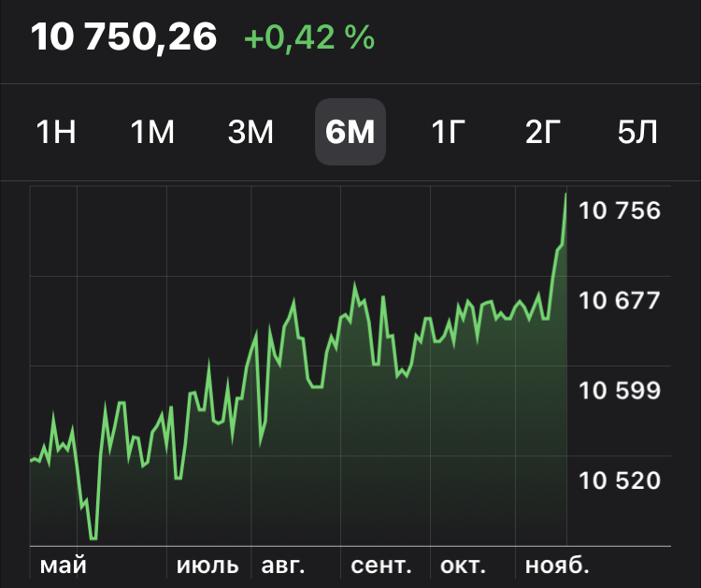This screenshot has height=588, width=701.
Task: Click the окт. month label
Action: click(x=464, y=566)
